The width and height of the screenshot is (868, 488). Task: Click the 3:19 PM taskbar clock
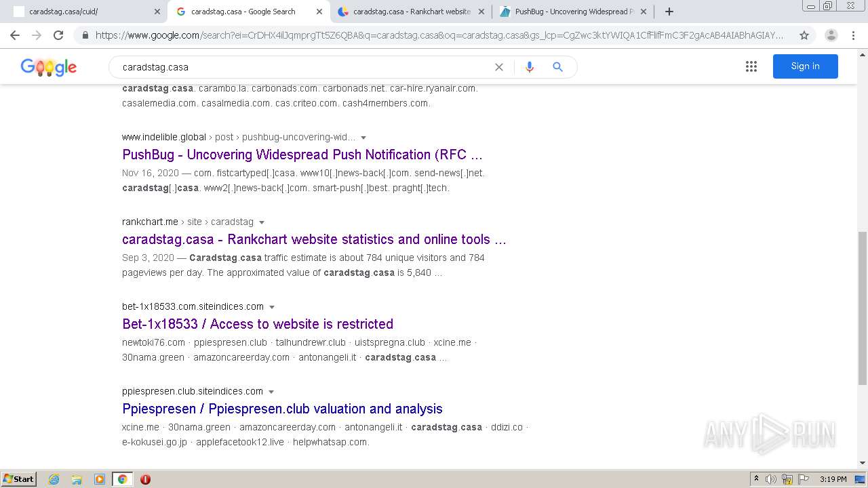point(833,479)
